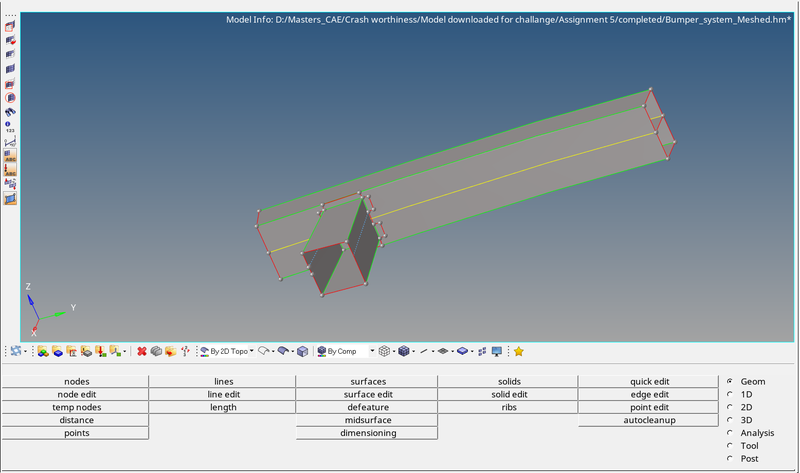Viewport: 800px width, 473px height.
Task: Select the Analysis radio button
Action: (730, 433)
